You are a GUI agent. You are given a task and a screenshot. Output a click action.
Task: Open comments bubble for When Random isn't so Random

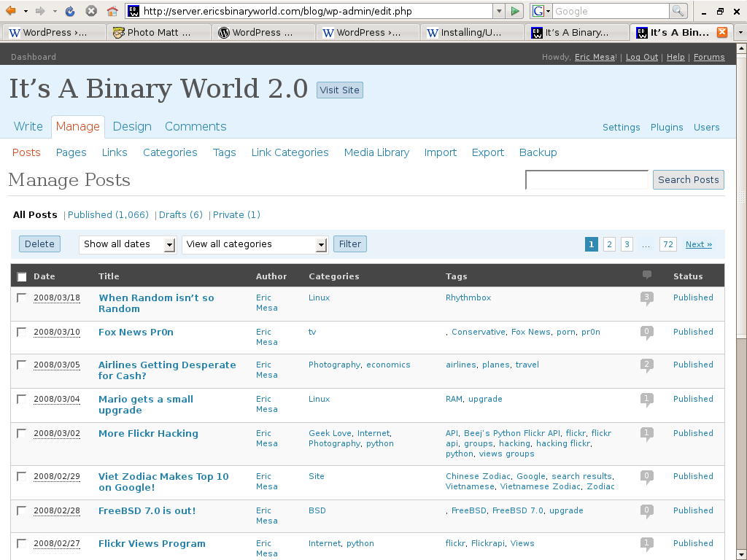pyautogui.click(x=646, y=298)
